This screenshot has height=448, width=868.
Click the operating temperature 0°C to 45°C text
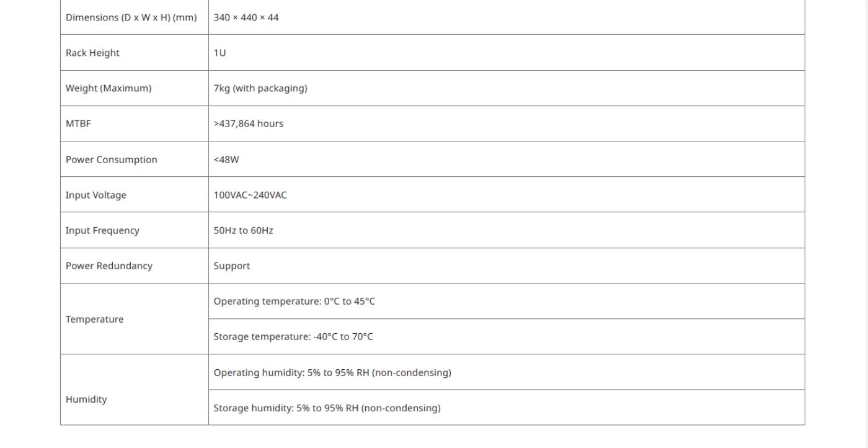294,301
